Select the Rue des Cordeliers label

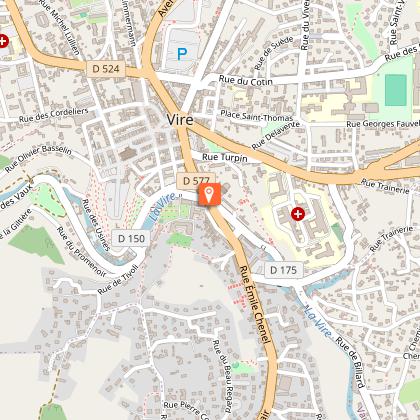tap(53, 115)
